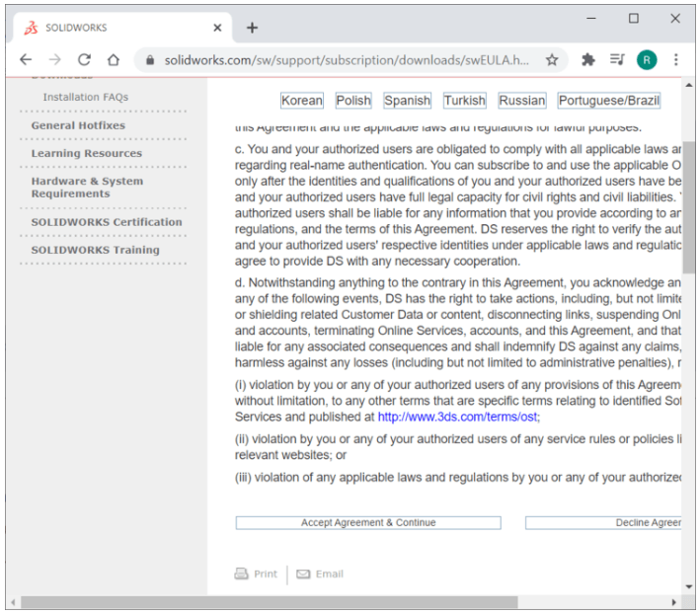Select the SOLIDWORKS browser tab

(x=122, y=28)
